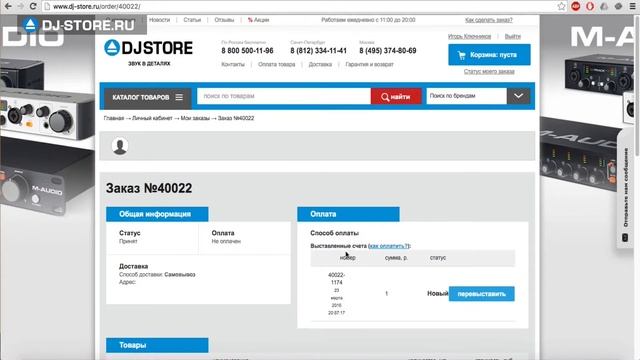This screenshot has height=360, width=640.
Task: Go to Мои заказы breadcrumb
Action: [195, 118]
